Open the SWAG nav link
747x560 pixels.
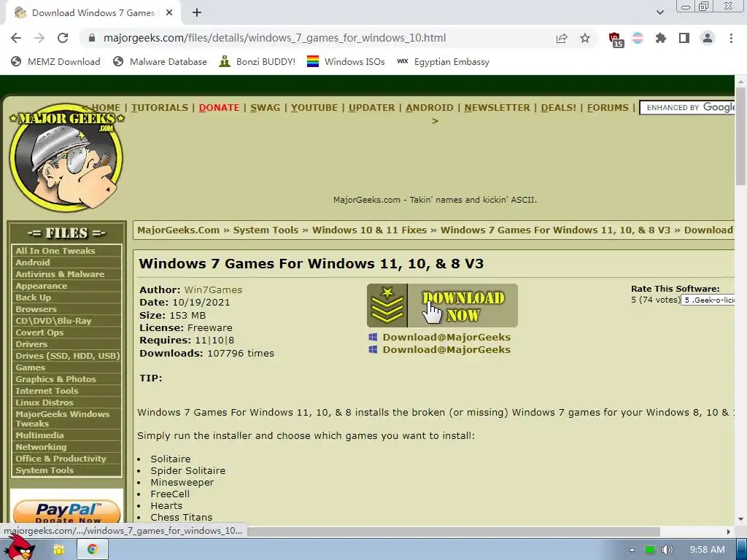point(265,108)
